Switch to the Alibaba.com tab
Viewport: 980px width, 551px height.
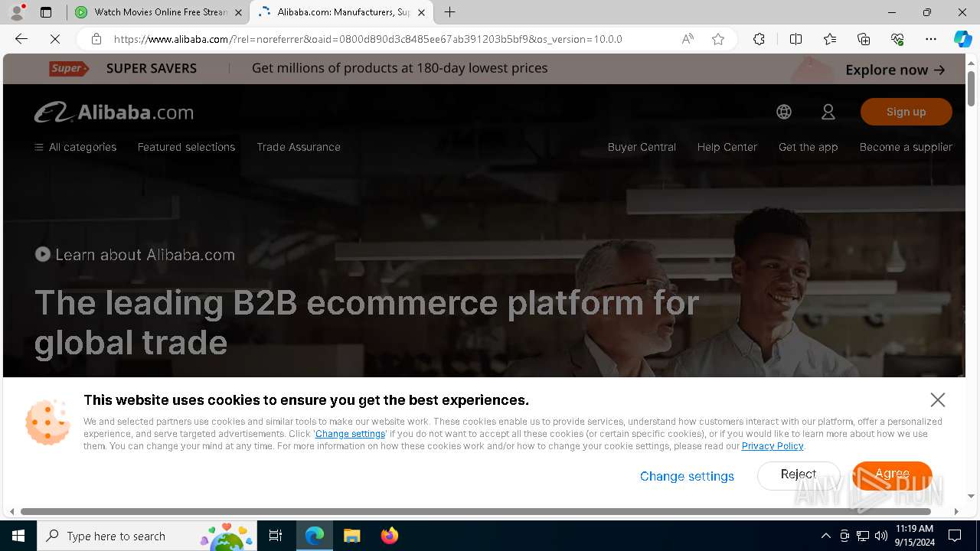point(341,12)
